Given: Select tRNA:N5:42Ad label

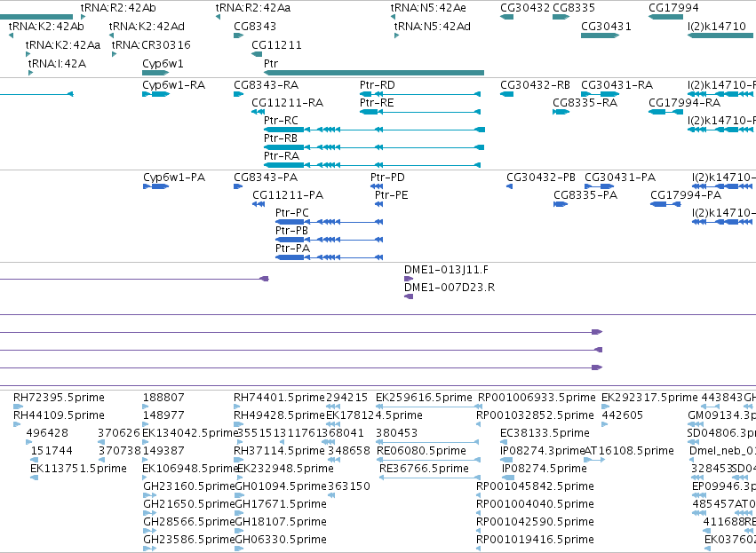Looking at the screenshot, I should point(432,27).
